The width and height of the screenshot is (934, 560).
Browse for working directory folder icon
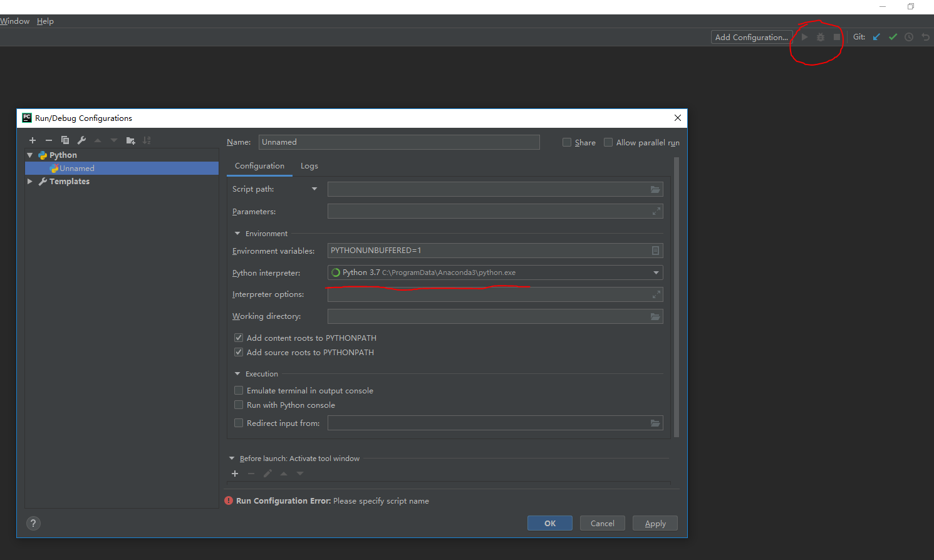coord(655,316)
